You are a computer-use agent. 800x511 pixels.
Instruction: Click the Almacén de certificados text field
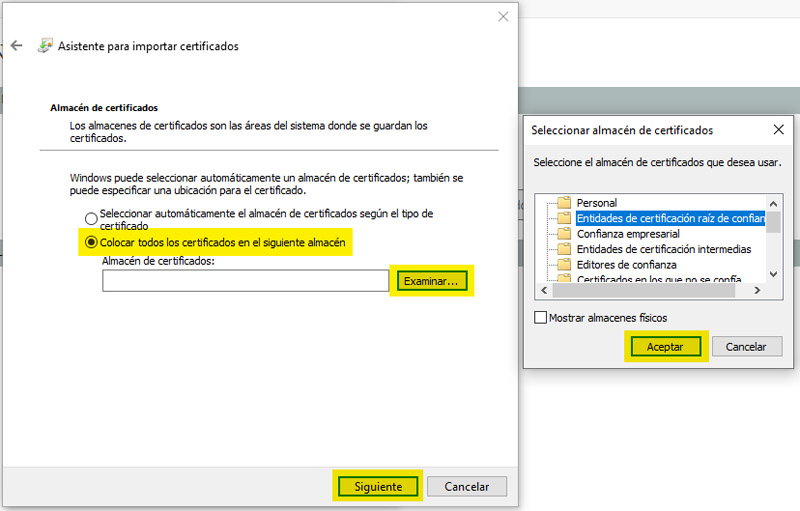point(245,282)
